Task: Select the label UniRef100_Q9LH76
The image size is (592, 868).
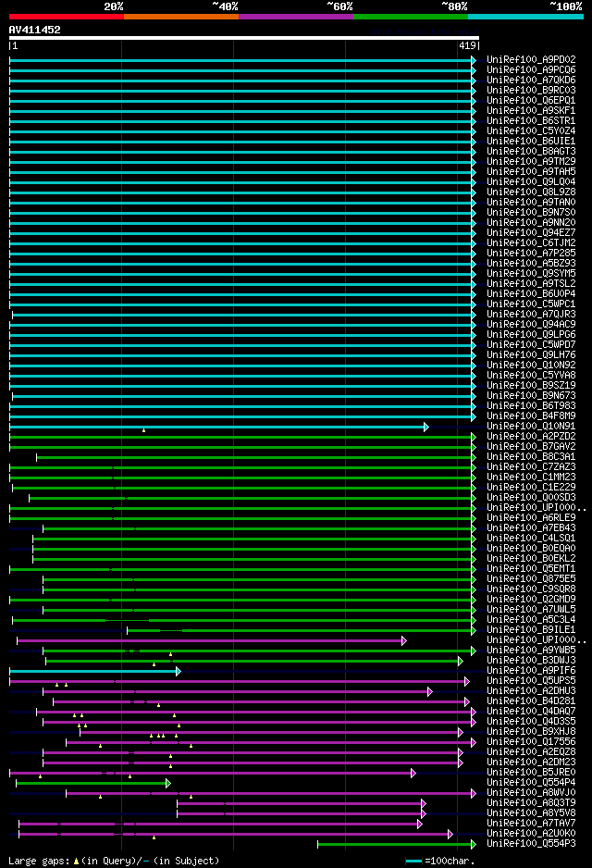Action: pyautogui.click(x=531, y=354)
